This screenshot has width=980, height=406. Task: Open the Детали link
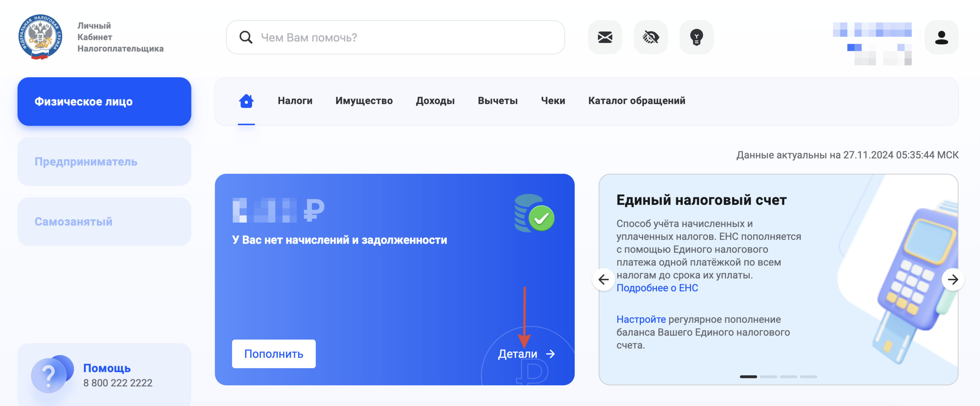[x=518, y=354]
